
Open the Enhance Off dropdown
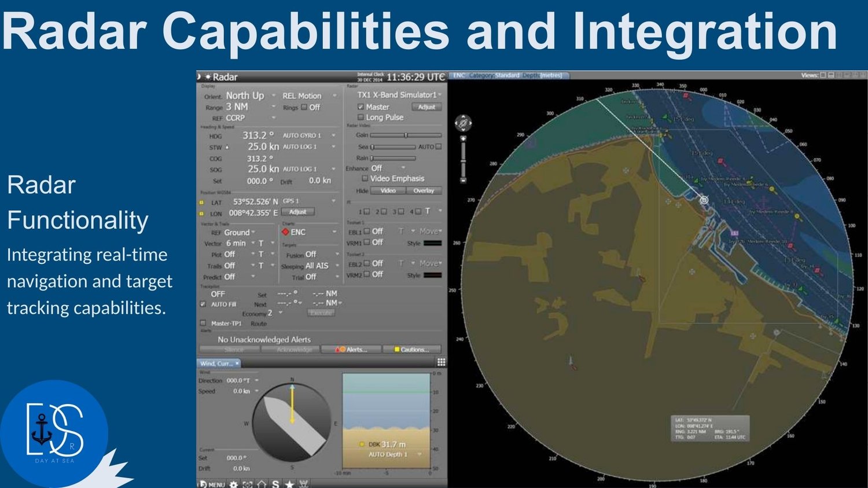(x=388, y=168)
